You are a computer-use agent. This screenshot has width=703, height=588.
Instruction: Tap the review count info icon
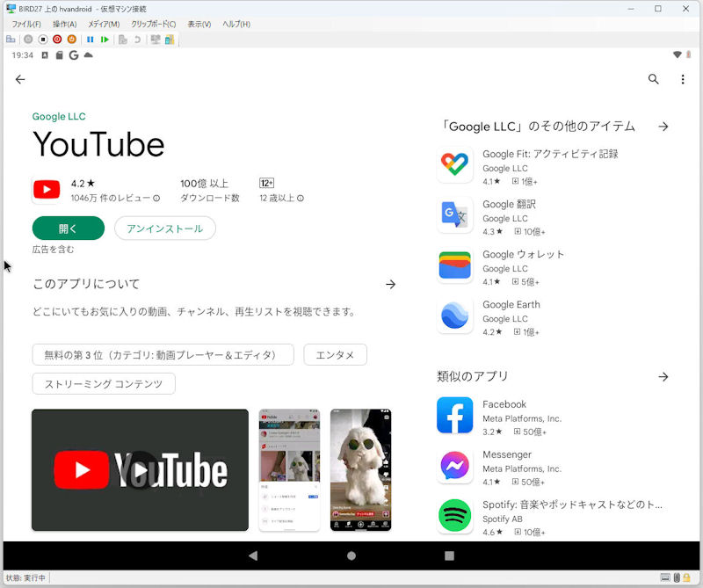coord(156,198)
